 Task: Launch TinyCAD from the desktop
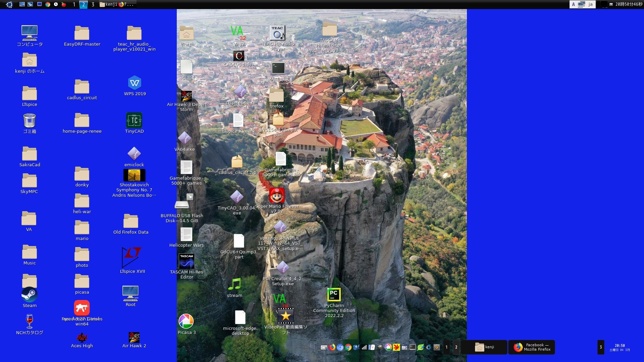(x=134, y=121)
